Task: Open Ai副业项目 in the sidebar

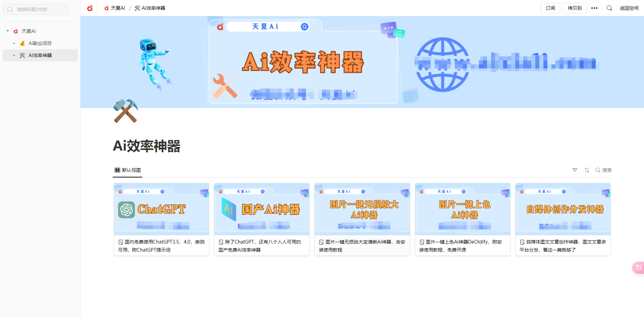Action: pos(40,43)
